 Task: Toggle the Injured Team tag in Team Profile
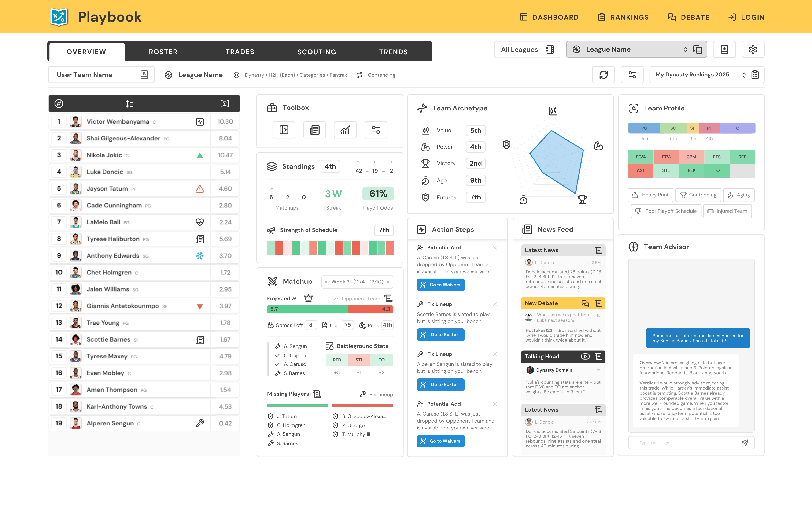coord(727,211)
